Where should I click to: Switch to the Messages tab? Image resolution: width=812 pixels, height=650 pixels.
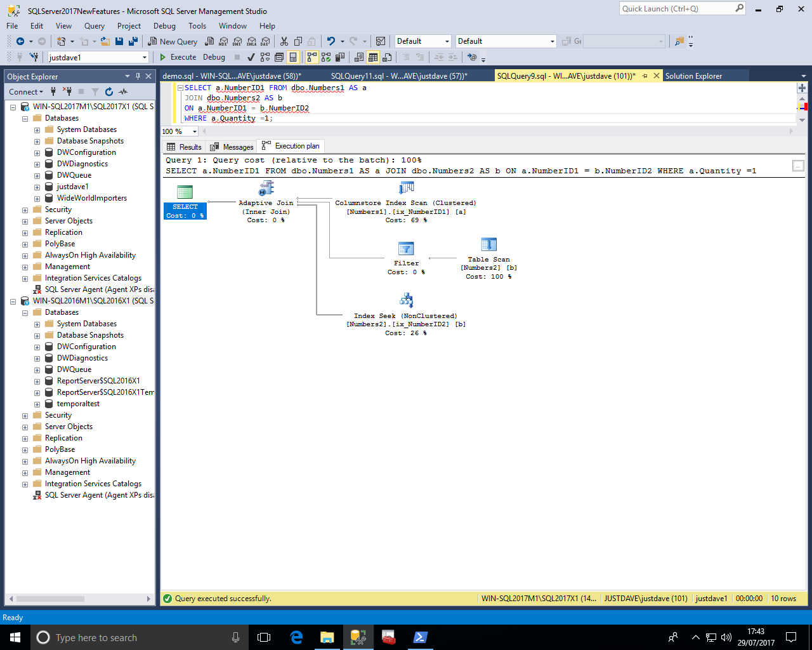pyautogui.click(x=232, y=147)
